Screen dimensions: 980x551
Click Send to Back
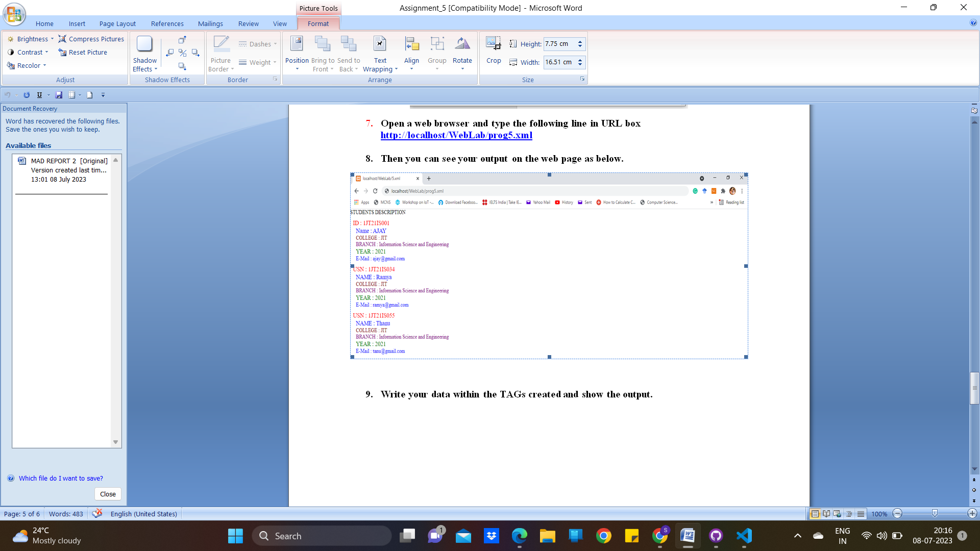coord(349,54)
